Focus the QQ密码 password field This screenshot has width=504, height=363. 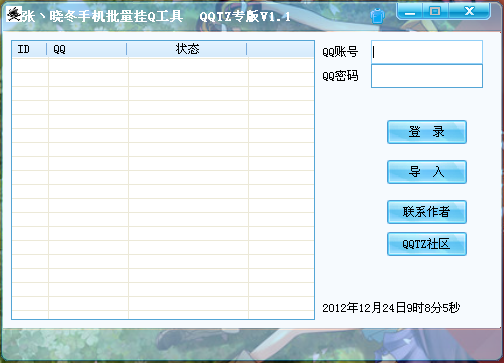click(x=427, y=76)
